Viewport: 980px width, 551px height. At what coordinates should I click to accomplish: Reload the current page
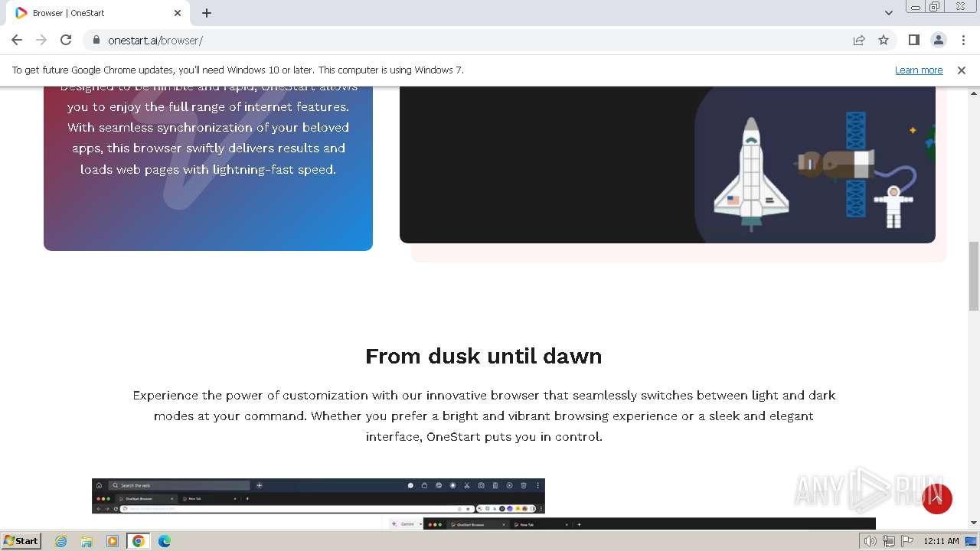66,40
